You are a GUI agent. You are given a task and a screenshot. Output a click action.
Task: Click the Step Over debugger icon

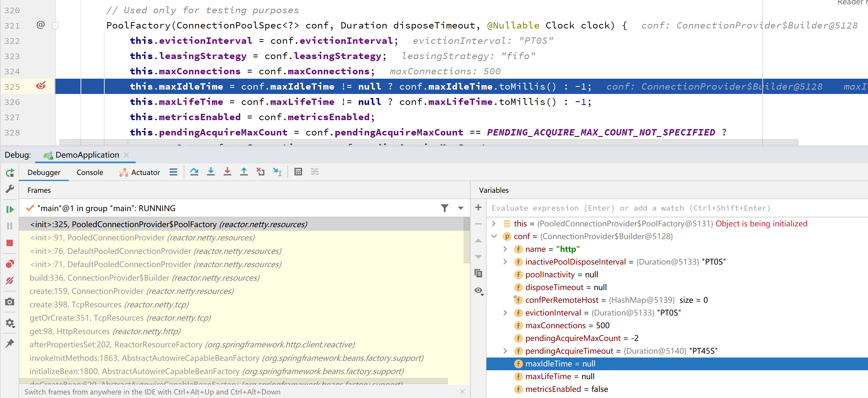pos(194,172)
